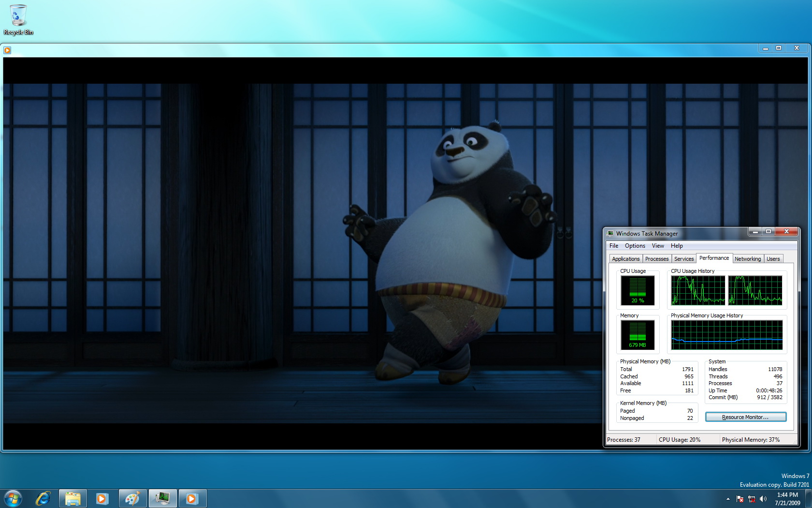Switch to the Applications tab
Screen dimensions: 812x508
tap(626, 259)
